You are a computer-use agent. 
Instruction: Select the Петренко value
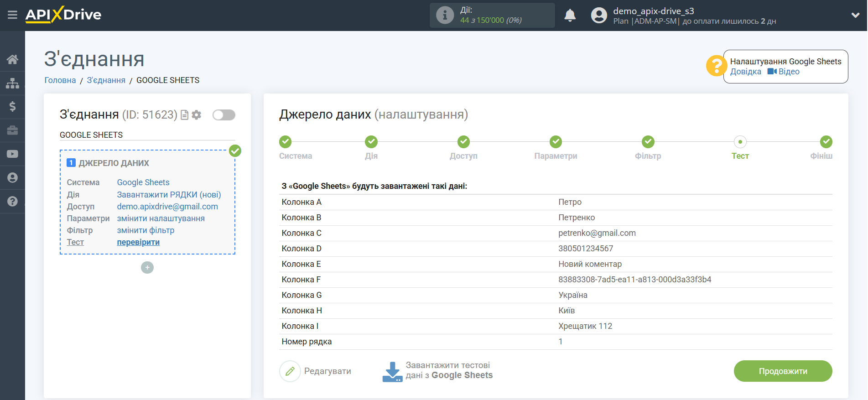click(577, 218)
